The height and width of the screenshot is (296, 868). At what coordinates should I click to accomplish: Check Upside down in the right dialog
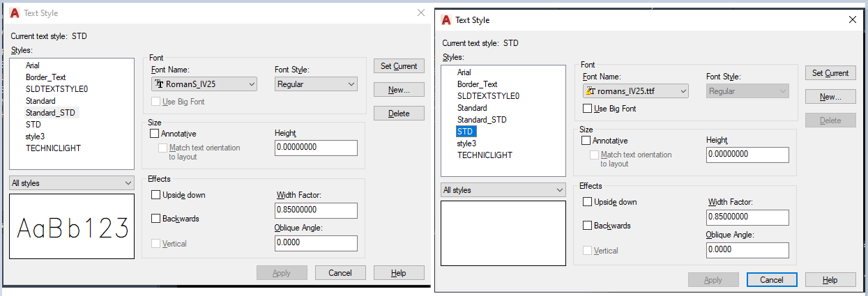587,202
